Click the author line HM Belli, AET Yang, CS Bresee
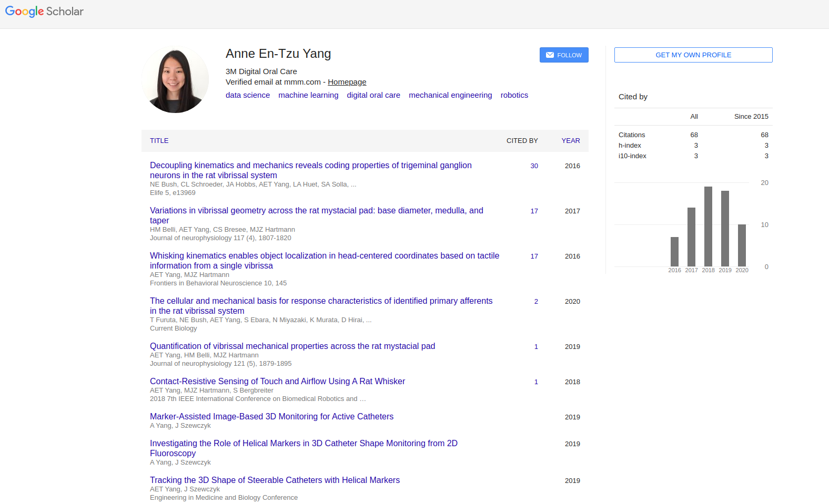The width and height of the screenshot is (829, 504). pyautogui.click(x=223, y=230)
